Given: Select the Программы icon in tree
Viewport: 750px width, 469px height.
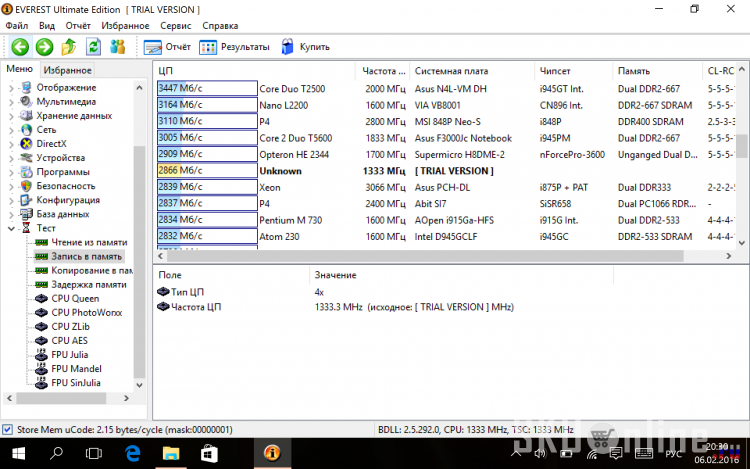Looking at the screenshot, I should pos(26,172).
